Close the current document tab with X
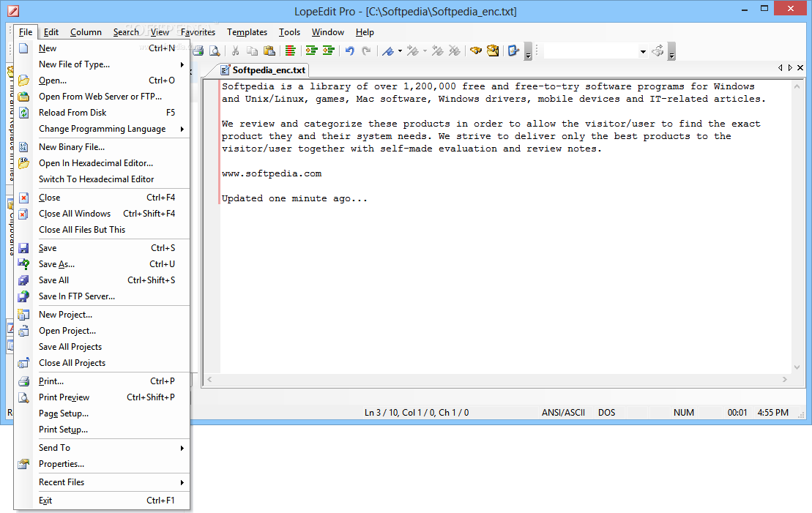Viewport: 812px width, 513px height. [800, 68]
